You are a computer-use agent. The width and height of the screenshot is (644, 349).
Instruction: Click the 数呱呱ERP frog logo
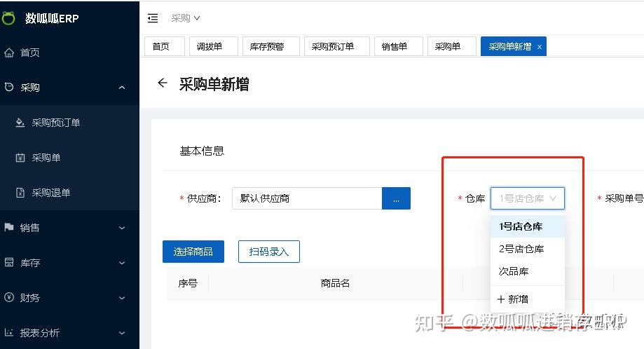[8, 18]
